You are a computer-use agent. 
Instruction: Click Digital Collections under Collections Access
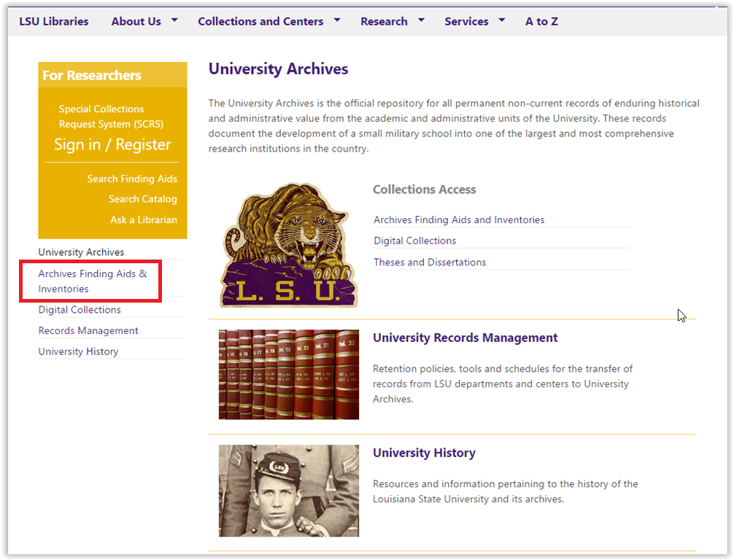click(x=414, y=241)
